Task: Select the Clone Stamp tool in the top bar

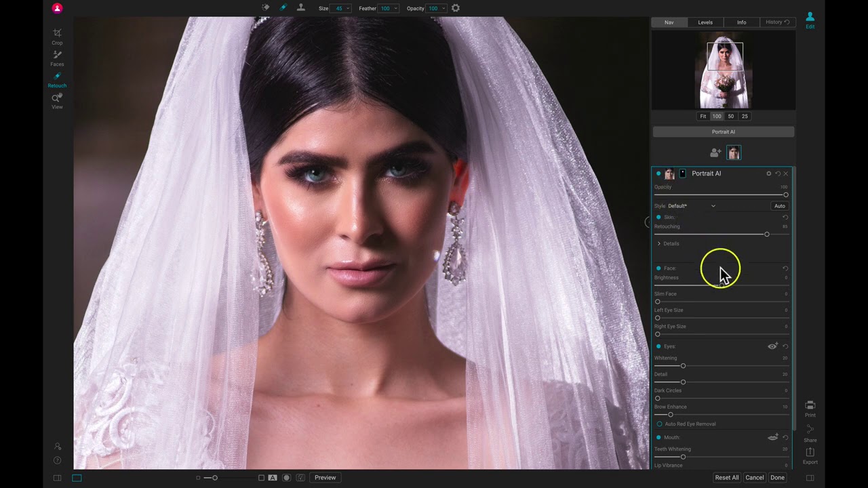Action: pyautogui.click(x=301, y=8)
